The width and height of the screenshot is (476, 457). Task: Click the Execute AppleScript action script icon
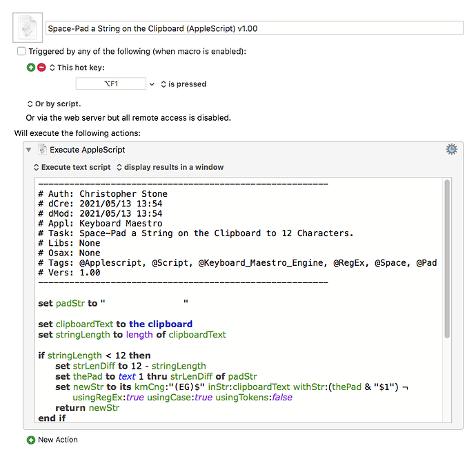42,150
